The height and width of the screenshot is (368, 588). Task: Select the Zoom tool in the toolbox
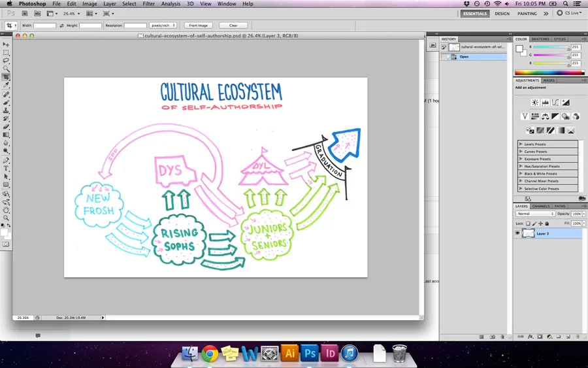pyautogui.click(x=6, y=218)
